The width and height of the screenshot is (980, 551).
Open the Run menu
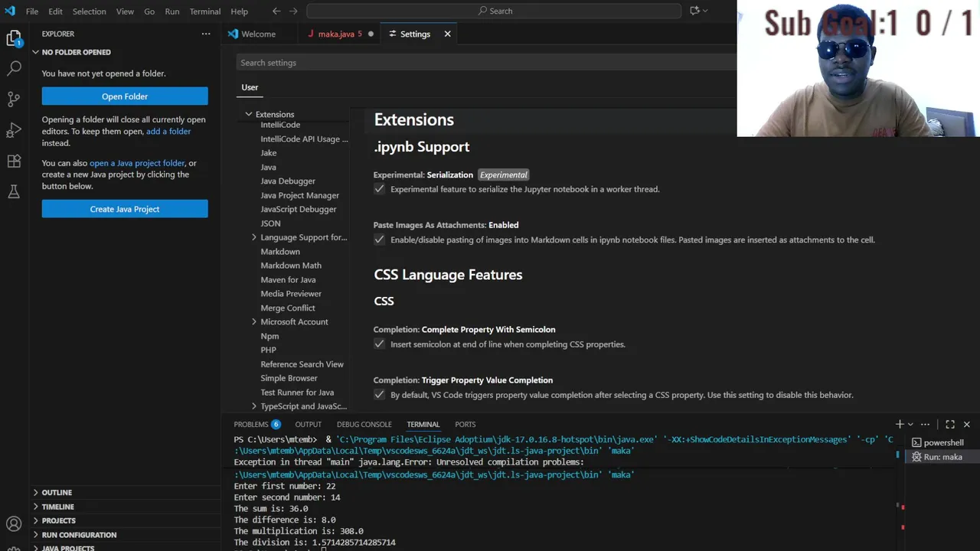point(172,11)
